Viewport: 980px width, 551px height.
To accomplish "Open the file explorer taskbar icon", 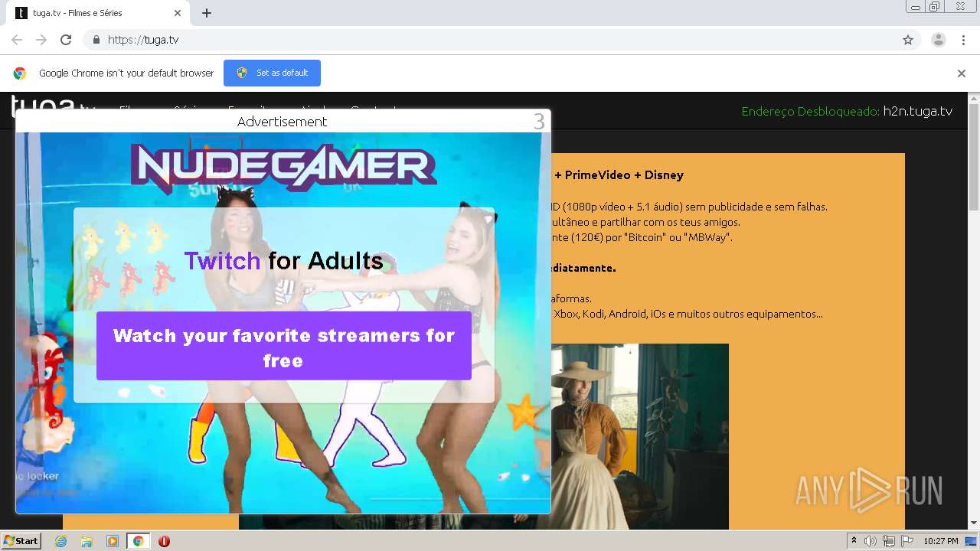I will (x=87, y=541).
